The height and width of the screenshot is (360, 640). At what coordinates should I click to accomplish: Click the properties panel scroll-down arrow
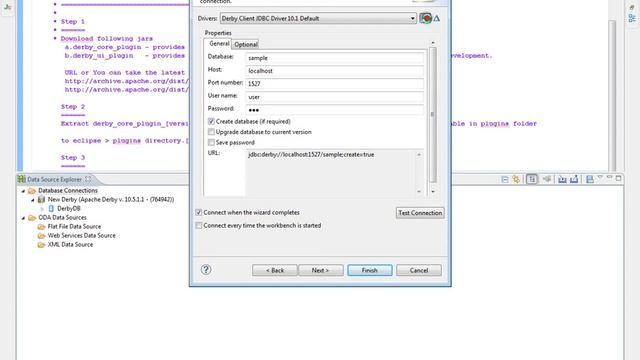point(433,191)
